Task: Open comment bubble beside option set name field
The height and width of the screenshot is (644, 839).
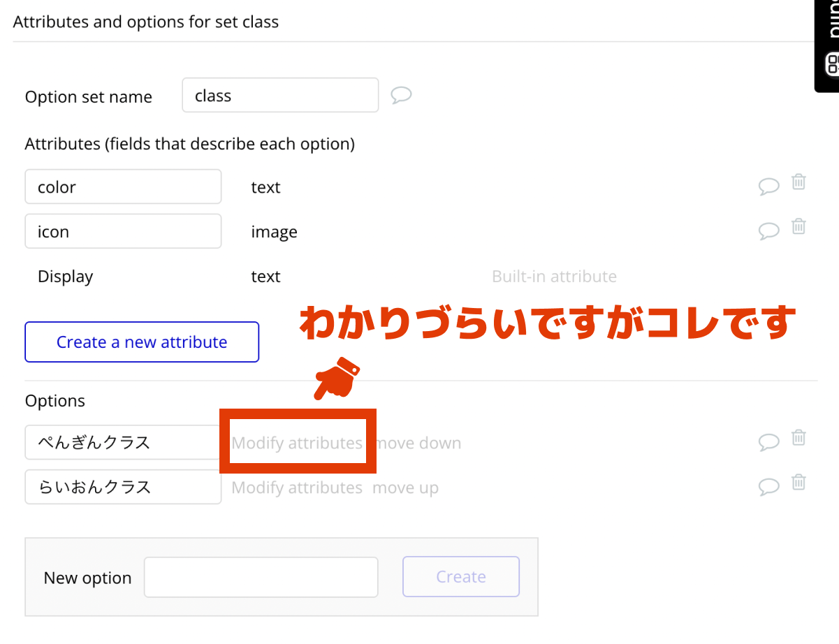Action: tap(401, 95)
